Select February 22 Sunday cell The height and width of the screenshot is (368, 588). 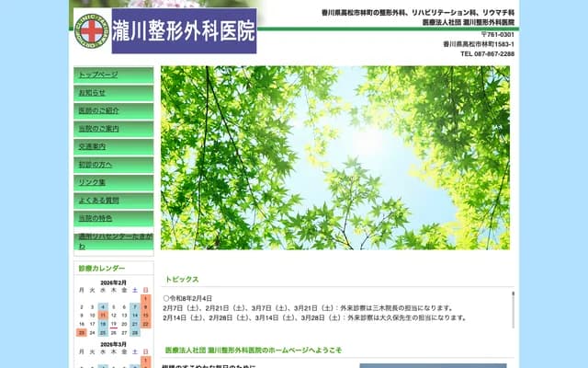pyautogui.click(x=146, y=324)
